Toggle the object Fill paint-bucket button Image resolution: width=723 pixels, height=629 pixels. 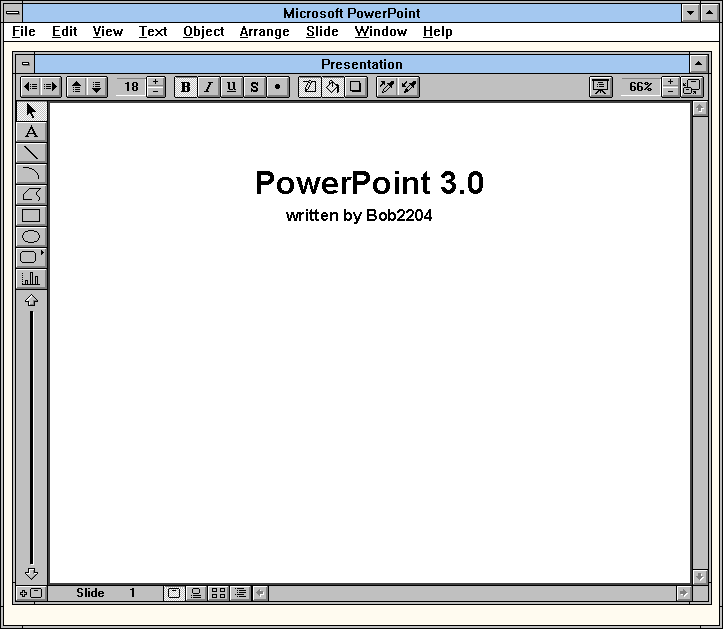pos(332,87)
